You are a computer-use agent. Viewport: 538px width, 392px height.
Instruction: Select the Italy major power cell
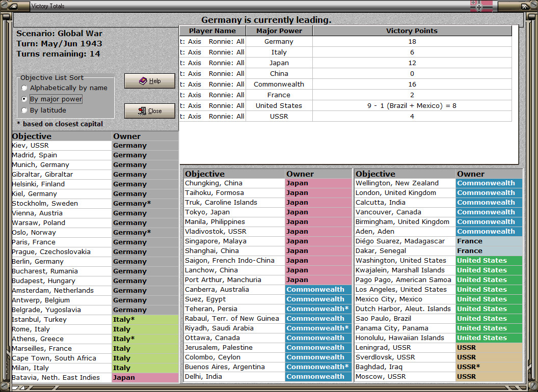279,52
